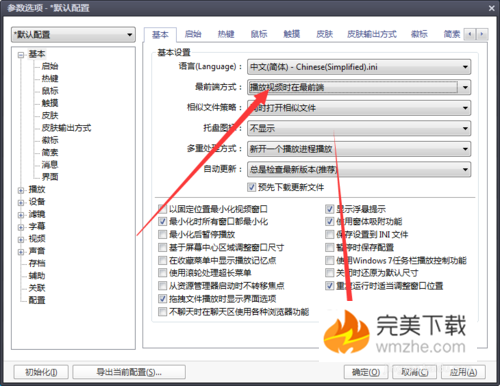Switch to the 皮肤 tab
Screen dimensions: 500x386
325,34
